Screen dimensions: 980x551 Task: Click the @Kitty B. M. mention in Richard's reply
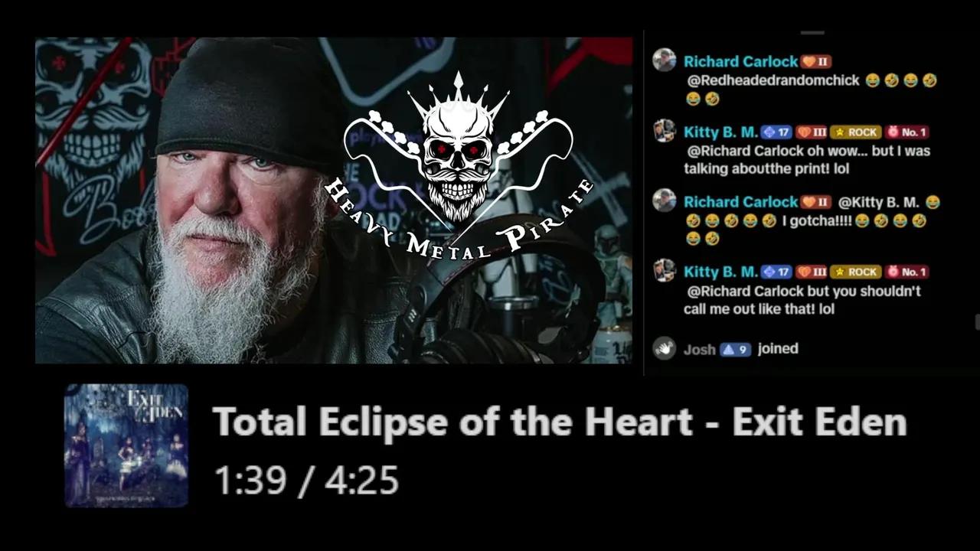(878, 202)
